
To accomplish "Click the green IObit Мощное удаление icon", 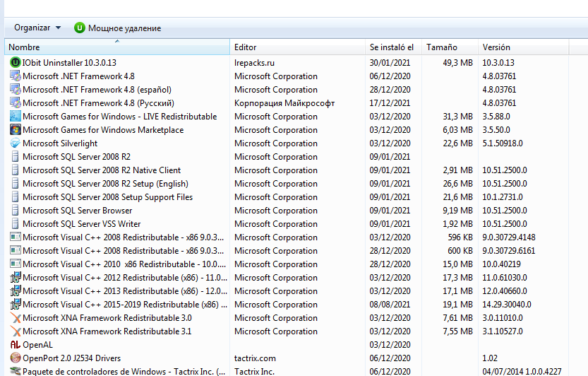I will 80,28.
